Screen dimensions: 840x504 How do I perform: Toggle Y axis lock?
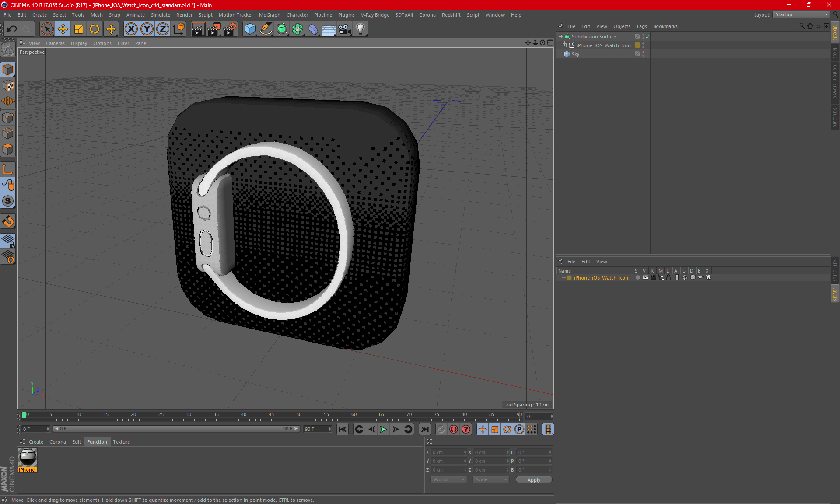pyautogui.click(x=147, y=29)
